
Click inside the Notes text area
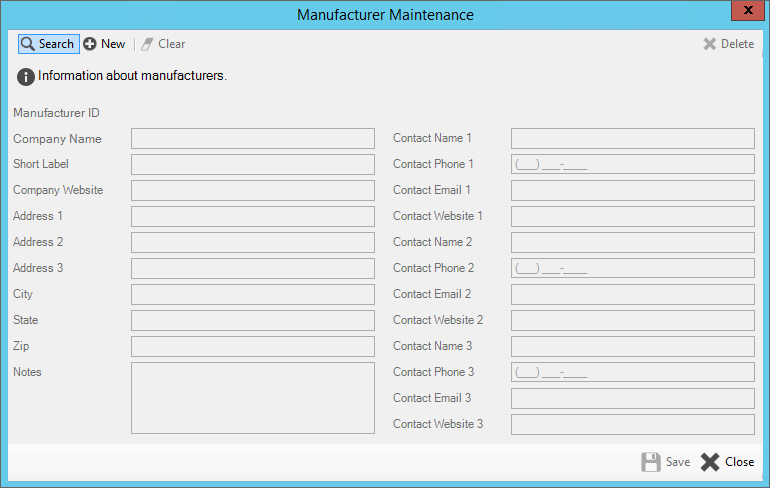click(x=253, y=398)
